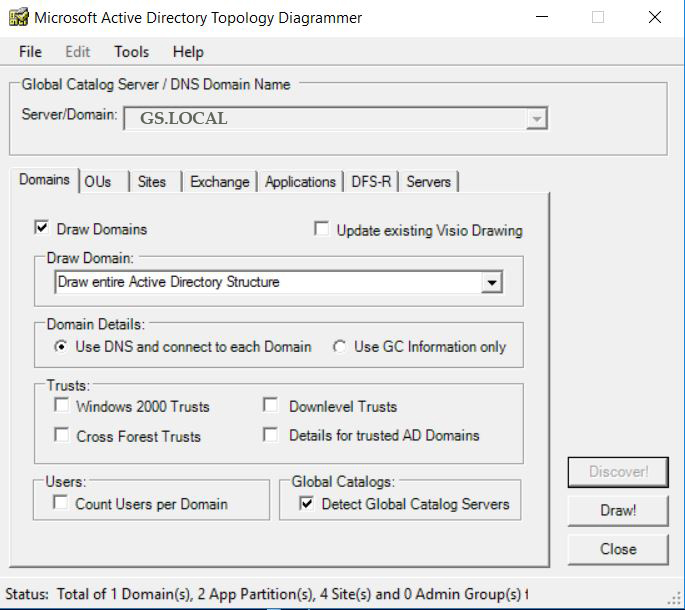This screenshot has width=685, height=610.
Task: Select Use GC Information only option
Action: pyautogui.click(x=339, y=347)
